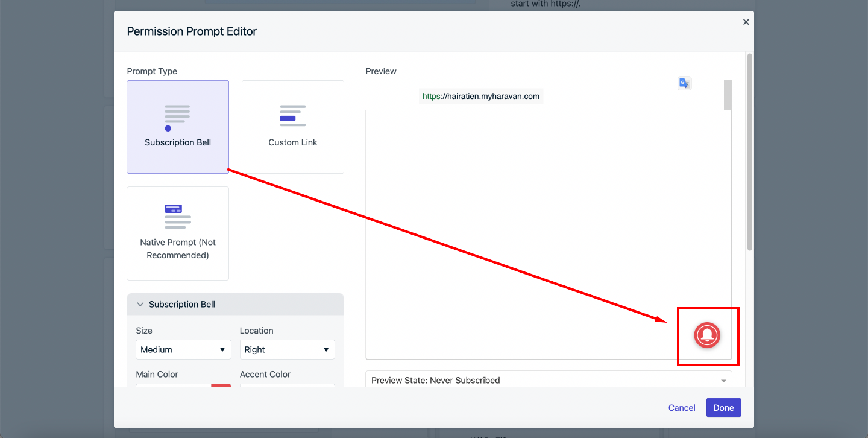Choose the Custom Link prompt type card

[x=293, y=127]
